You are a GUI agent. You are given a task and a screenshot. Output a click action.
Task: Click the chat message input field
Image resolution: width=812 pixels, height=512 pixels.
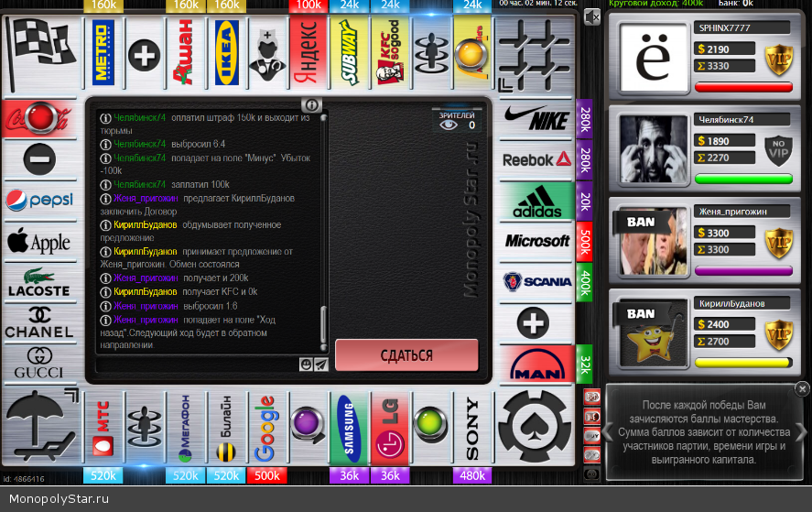pyautogui.click(x=197, y=365)
